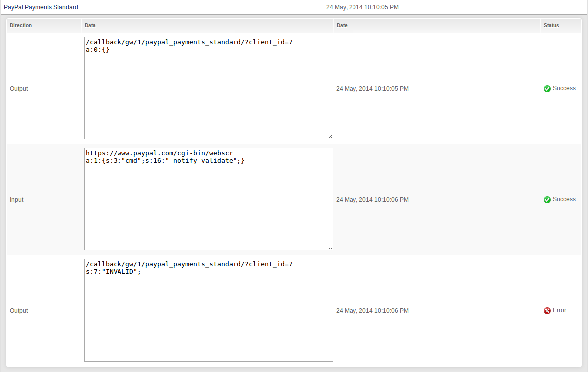Grab resize handle of INVALID textarea
The image size is (588, 372).
(331, 359)
